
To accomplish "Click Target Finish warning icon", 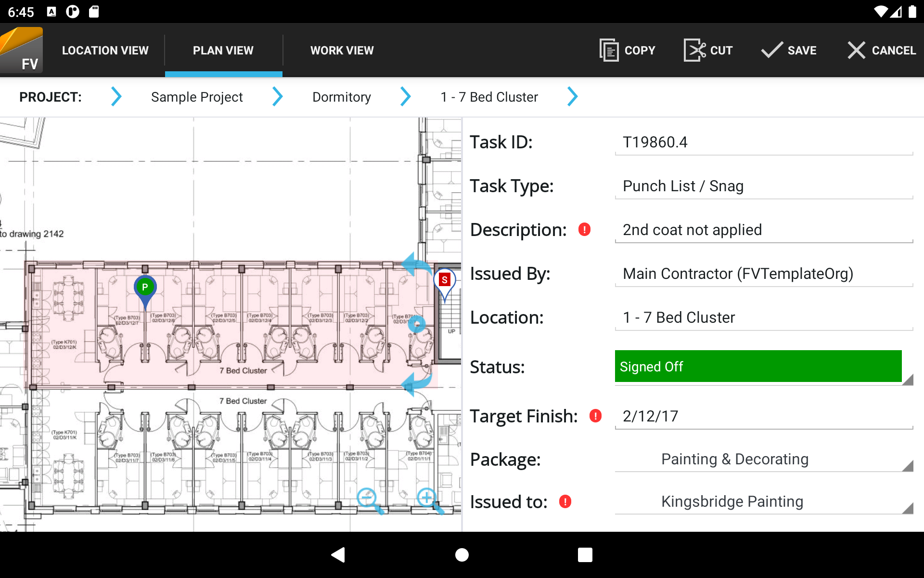I will pyautogui.click(x=595, y=416).
